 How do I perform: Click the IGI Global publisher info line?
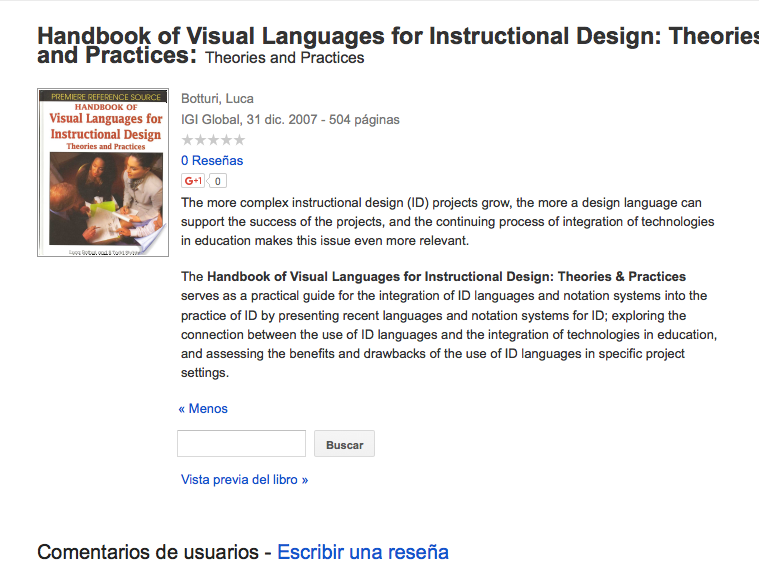click(x=290, y=119)
